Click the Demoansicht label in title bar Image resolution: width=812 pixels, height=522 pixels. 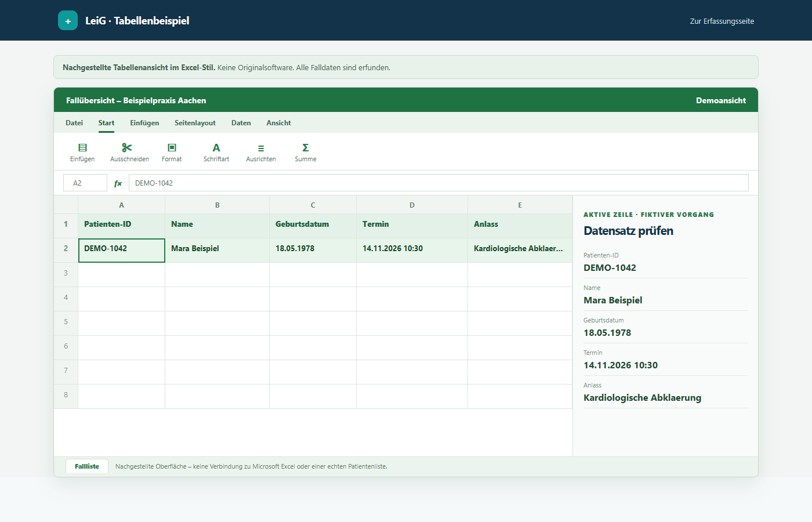click(x=721, y=100)
